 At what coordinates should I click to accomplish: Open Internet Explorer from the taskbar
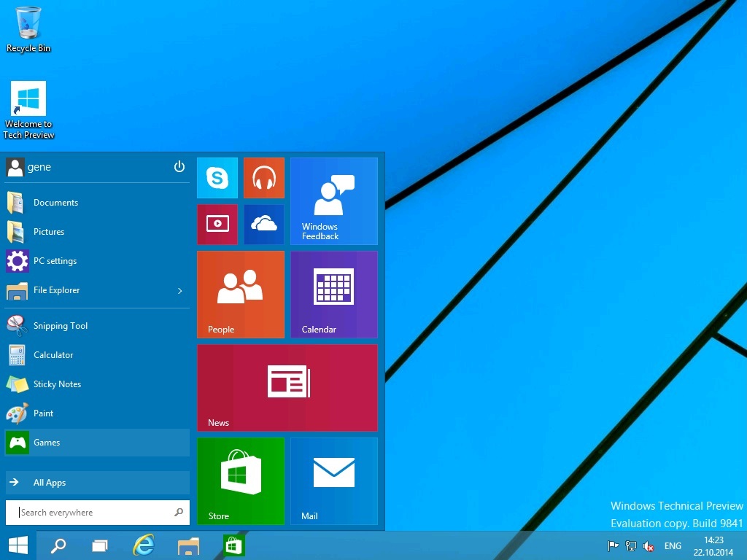pos(144,545)
